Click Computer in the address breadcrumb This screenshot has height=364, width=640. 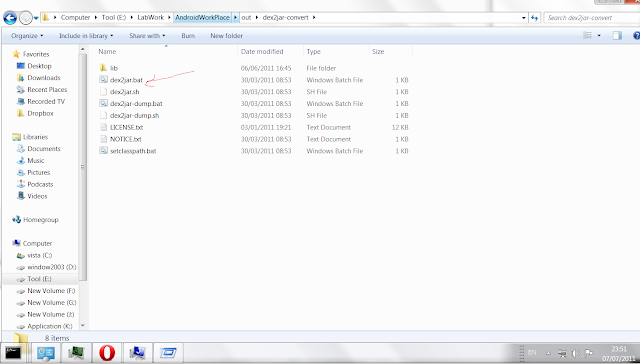tap(75, 18)
